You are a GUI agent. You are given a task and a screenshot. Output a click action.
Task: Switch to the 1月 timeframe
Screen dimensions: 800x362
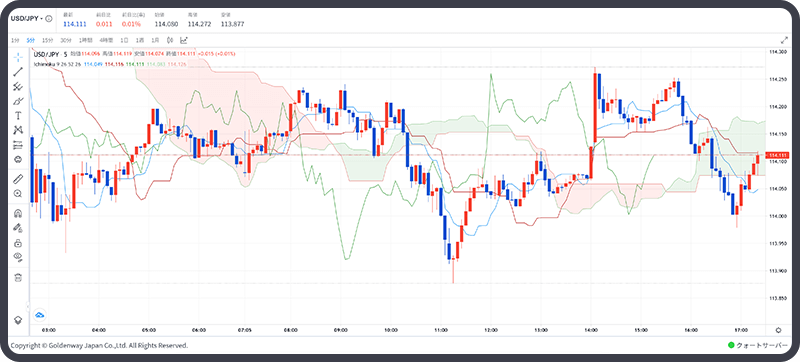[156, 40]
